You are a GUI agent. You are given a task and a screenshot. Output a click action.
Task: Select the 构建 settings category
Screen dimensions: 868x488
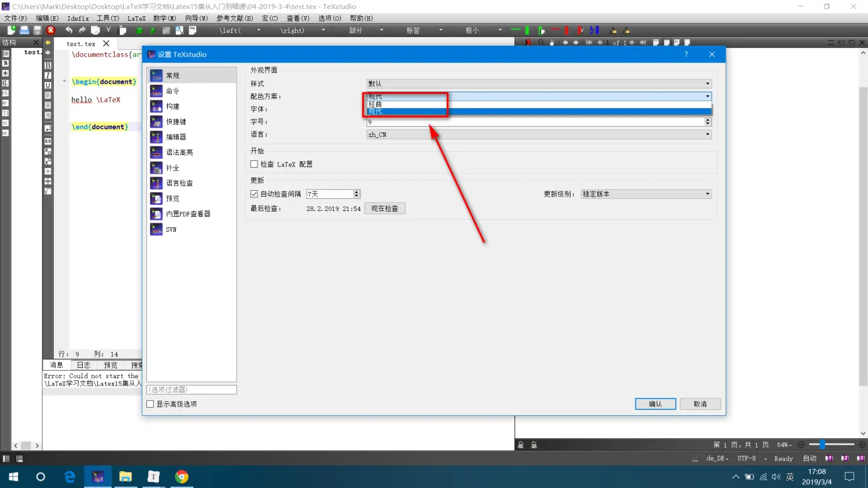(192, 106)
